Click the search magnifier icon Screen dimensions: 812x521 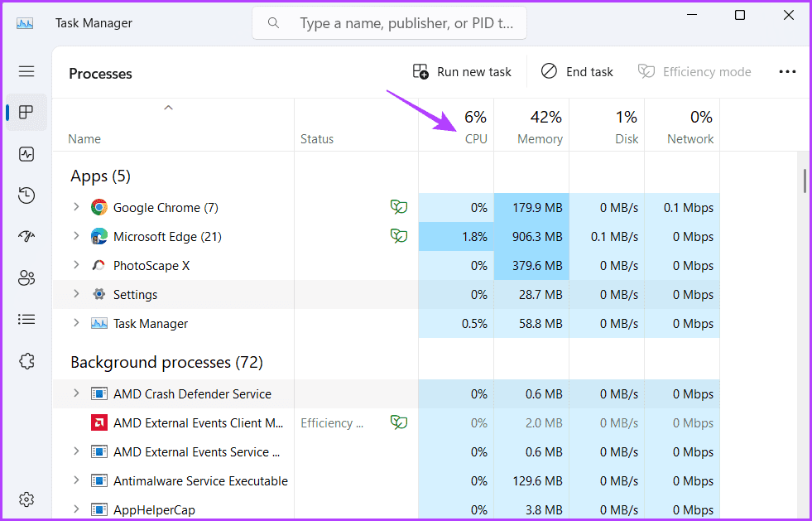(x=273, y=23)
